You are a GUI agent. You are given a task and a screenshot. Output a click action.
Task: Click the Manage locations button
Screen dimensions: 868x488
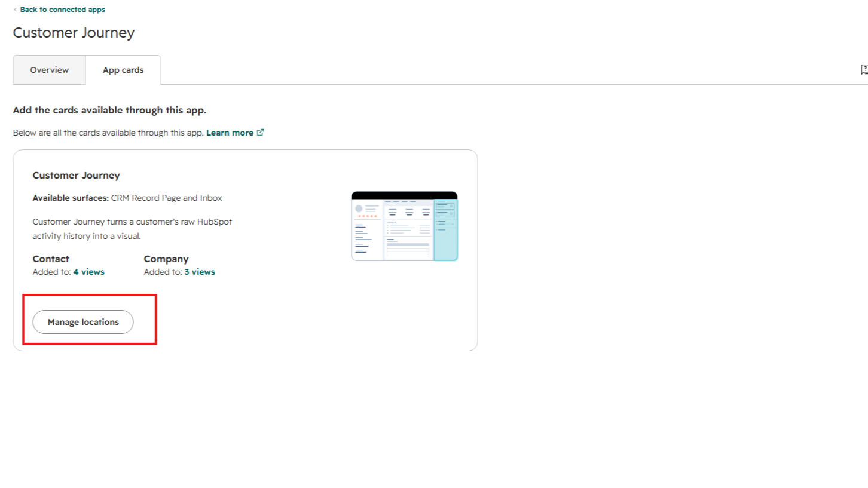point(83,322)
